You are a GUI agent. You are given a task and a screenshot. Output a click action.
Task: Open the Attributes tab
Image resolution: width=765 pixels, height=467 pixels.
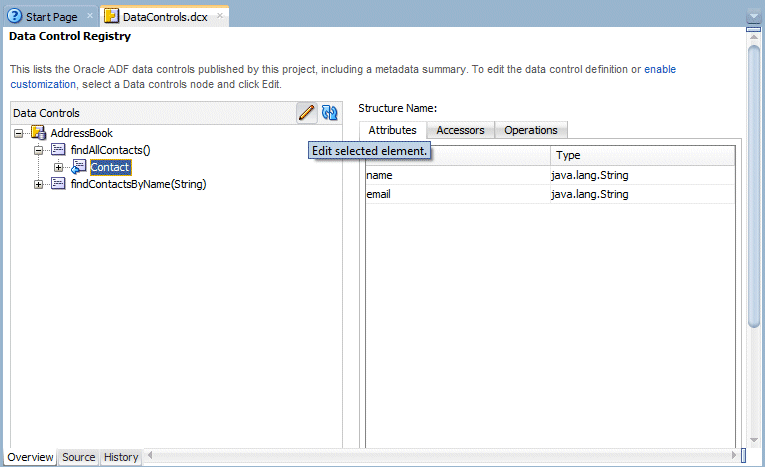(392, 130)
